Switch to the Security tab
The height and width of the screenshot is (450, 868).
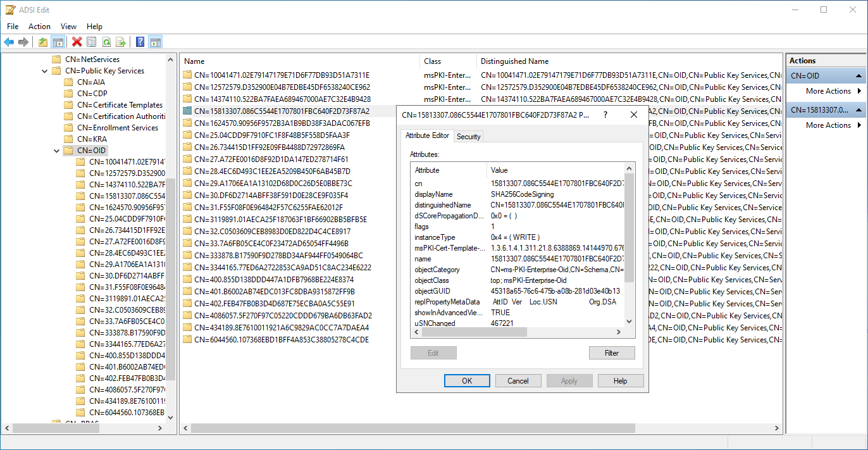468,137
